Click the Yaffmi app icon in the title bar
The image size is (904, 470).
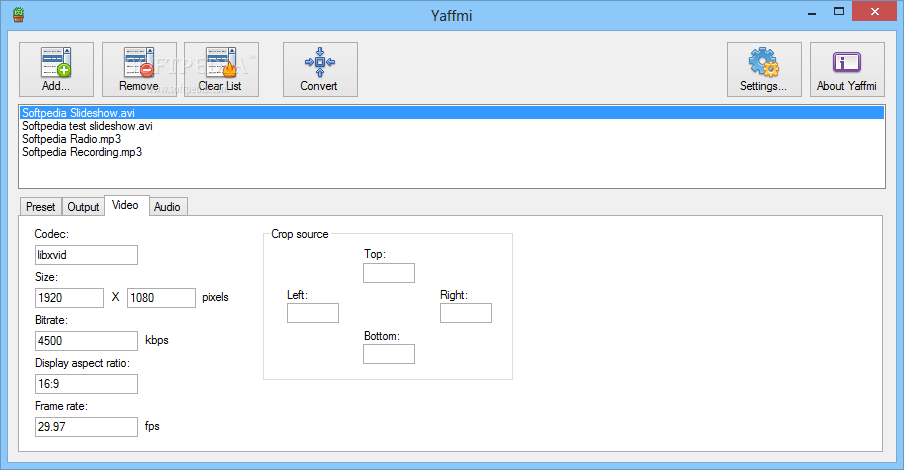[x=18, y=14]
